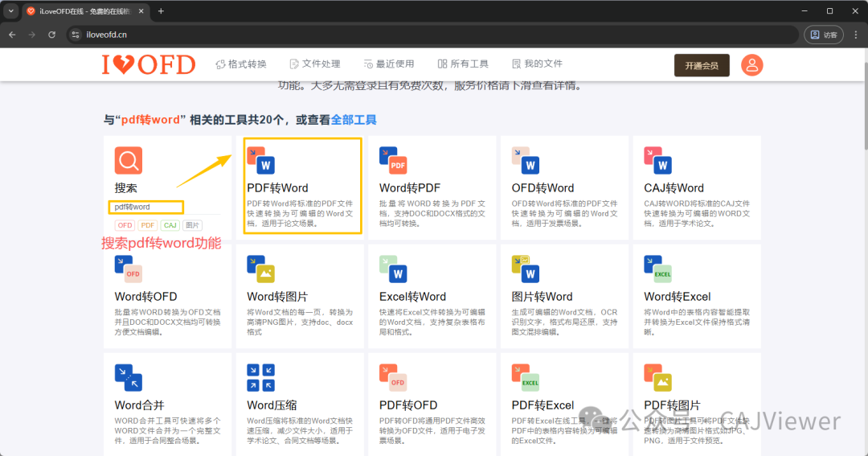Click the PDF转Word title text
The height and width of the screenshot is (456, 868).
277,188
